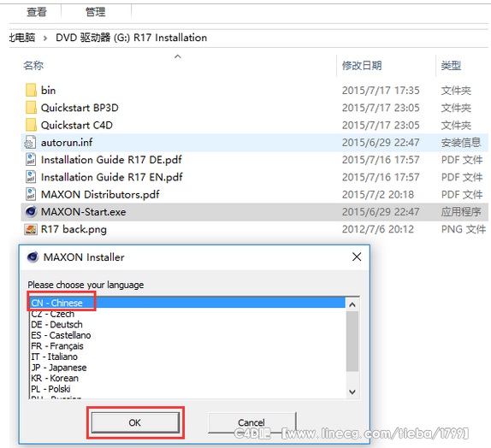Select PL - Polski in the language list

(x=50, y=389)
